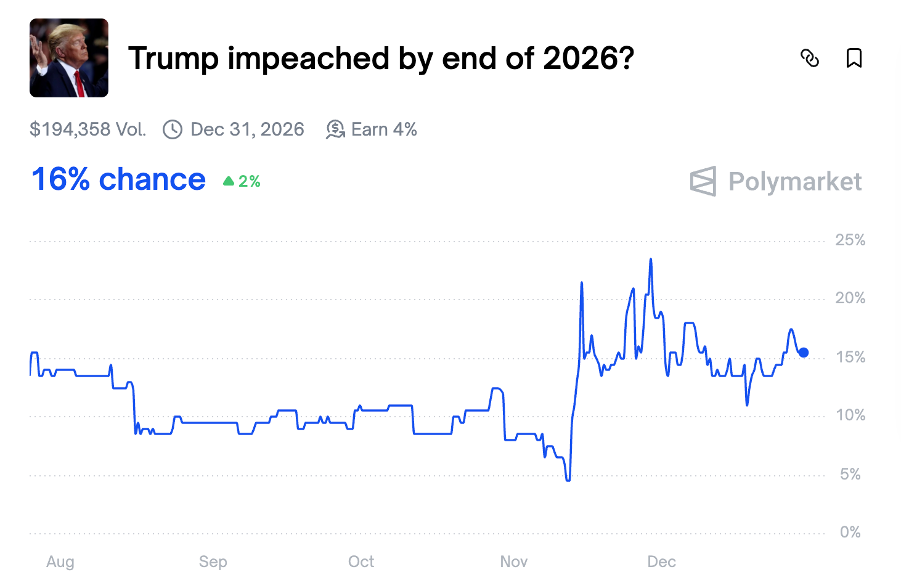Bookmark this market with the bookmark icon
Screen dimensions: 901x588
(854, 58)
